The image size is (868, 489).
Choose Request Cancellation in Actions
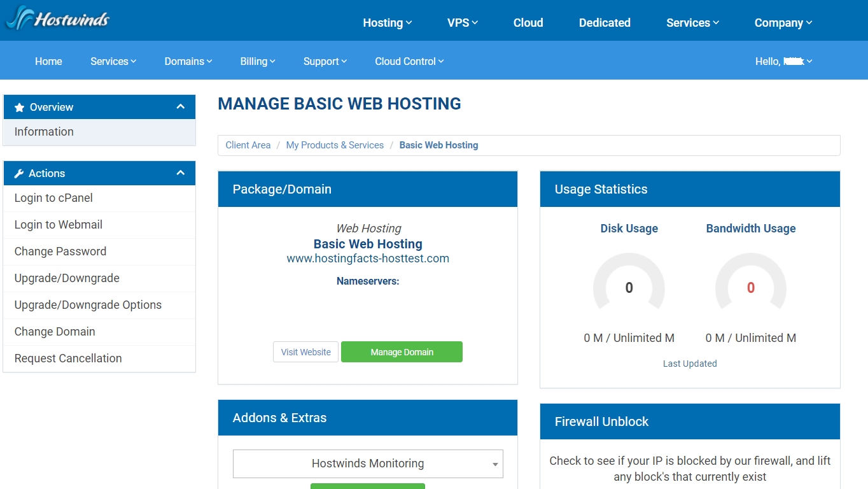99,358
